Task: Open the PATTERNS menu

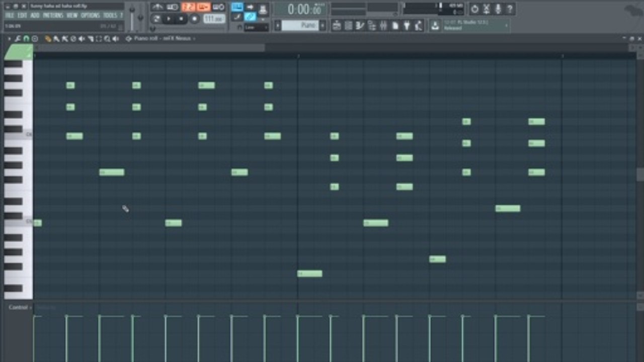Action: coord(53,16)
